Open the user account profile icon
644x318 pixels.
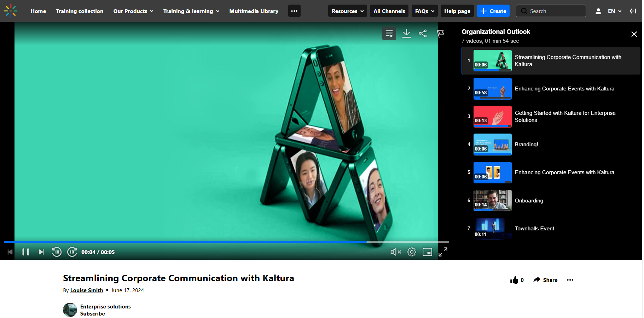(598, 11)
